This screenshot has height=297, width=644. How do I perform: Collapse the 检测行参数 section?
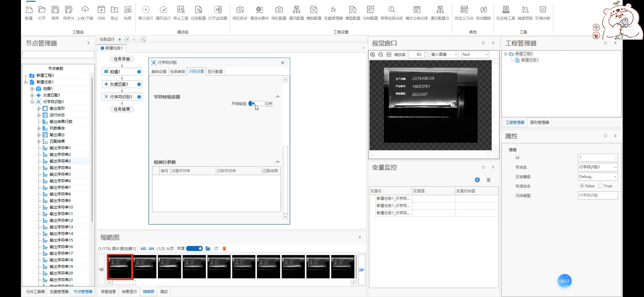click(x=278, y=162)
